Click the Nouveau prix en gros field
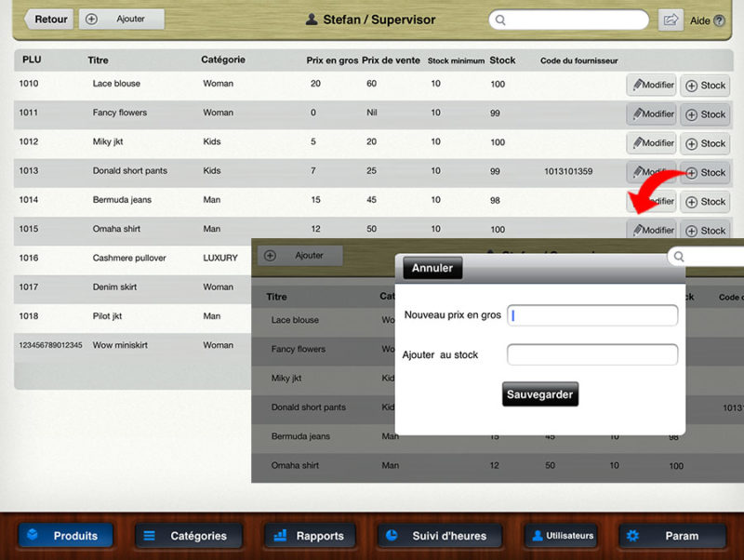 [x=592, y=315]
